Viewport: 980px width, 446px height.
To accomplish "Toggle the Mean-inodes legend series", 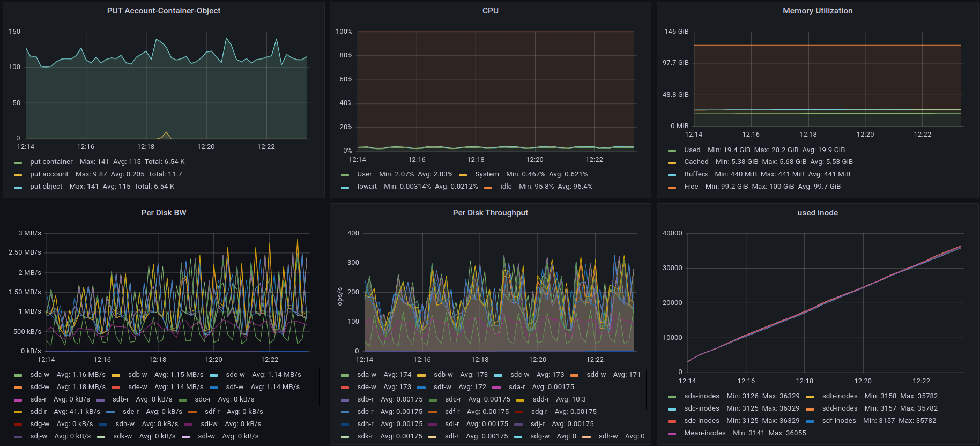I will click(704, 433).
